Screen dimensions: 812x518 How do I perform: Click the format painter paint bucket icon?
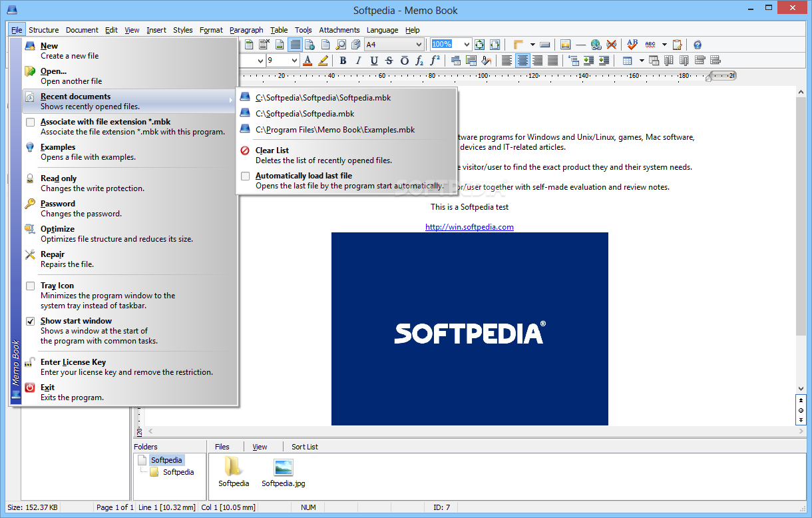point(487,61)
